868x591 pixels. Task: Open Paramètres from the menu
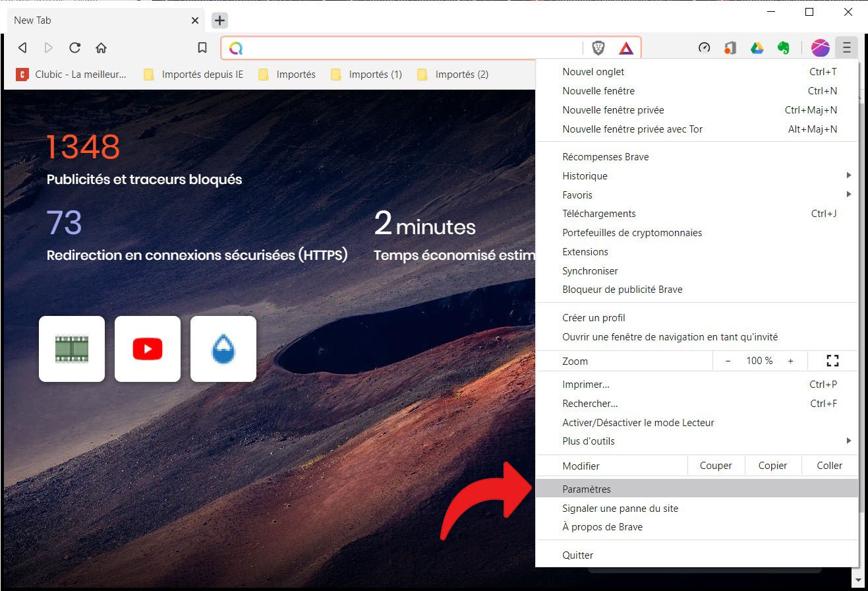pos(697,489)
